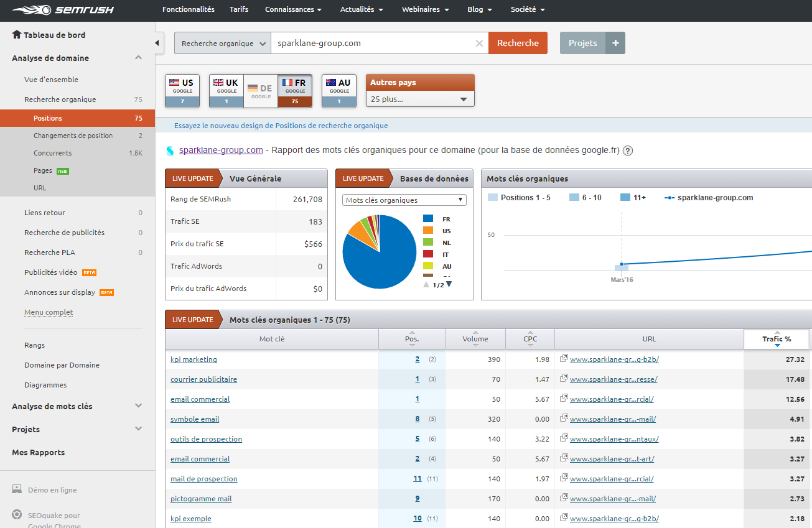Image resolution: width=812 pixels, height=528 pixels.
Task: Open Société menu
Action: [528, 9]
